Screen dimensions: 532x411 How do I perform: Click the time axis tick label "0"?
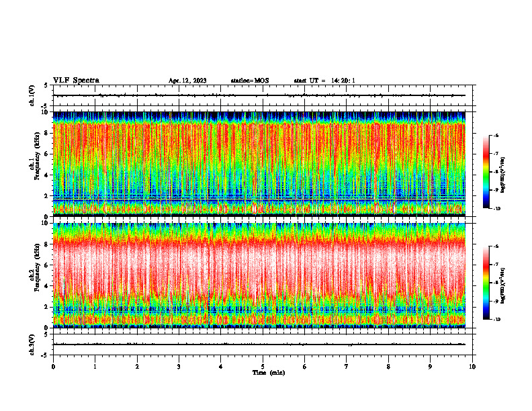53,367
